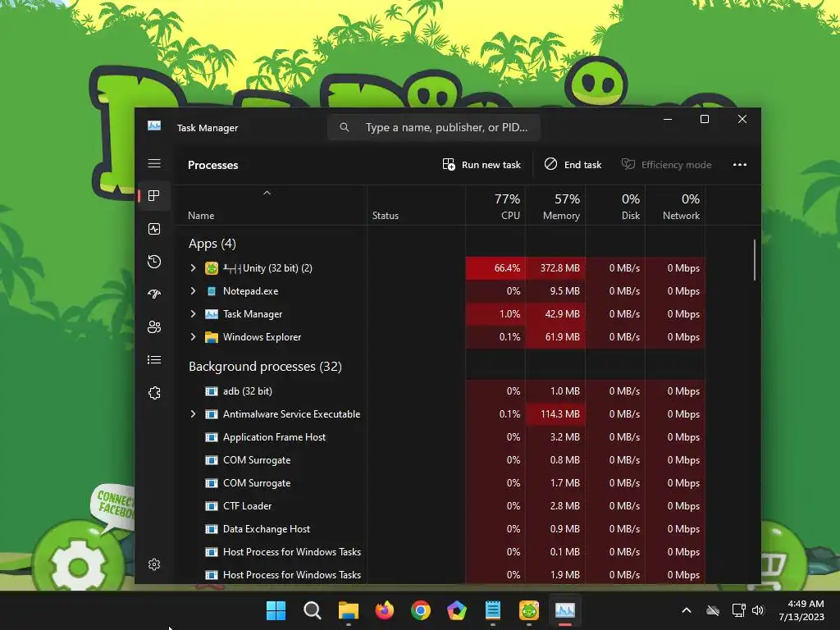840x630 pixels.
Task: Expand the Windows Explorer process group
Action: (193, 337)
